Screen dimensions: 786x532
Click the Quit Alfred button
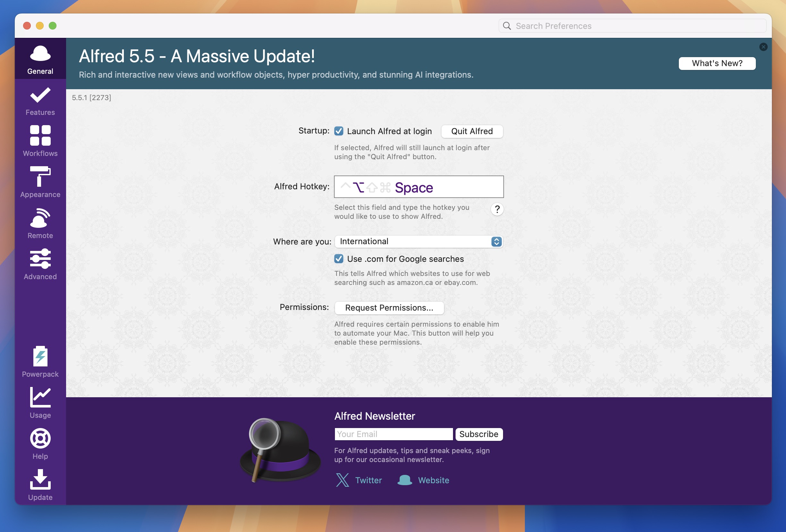tap(472, 131)
